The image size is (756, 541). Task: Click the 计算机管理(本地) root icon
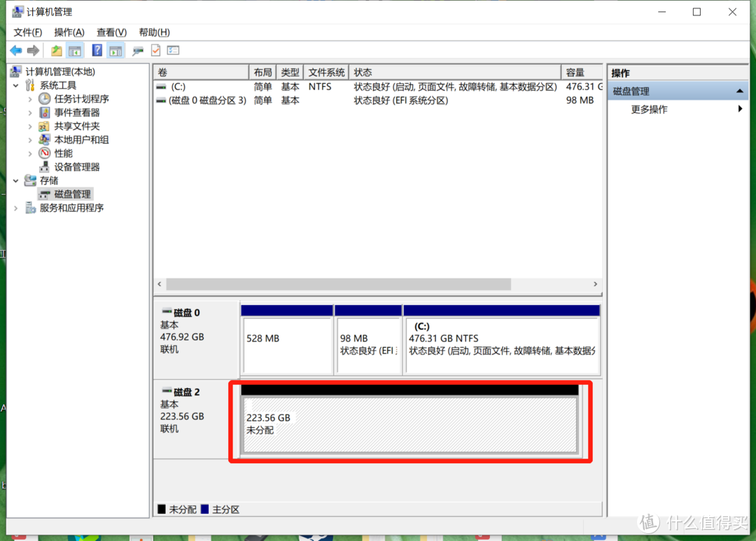(x=15, y=71)
